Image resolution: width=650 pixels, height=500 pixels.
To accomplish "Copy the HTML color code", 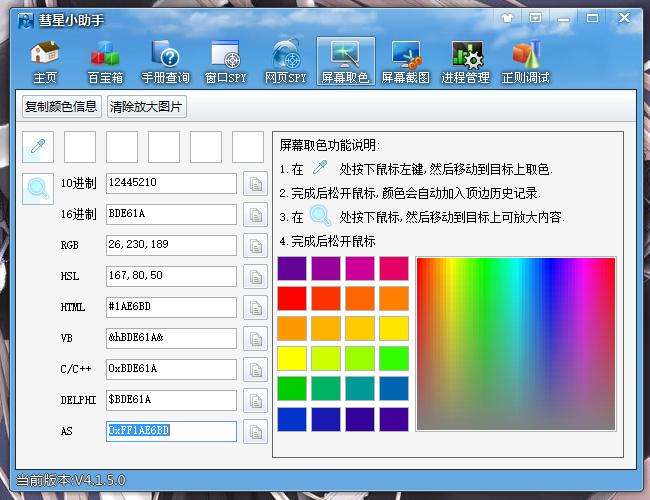I will pyautogui.click(x=255, y=307).
